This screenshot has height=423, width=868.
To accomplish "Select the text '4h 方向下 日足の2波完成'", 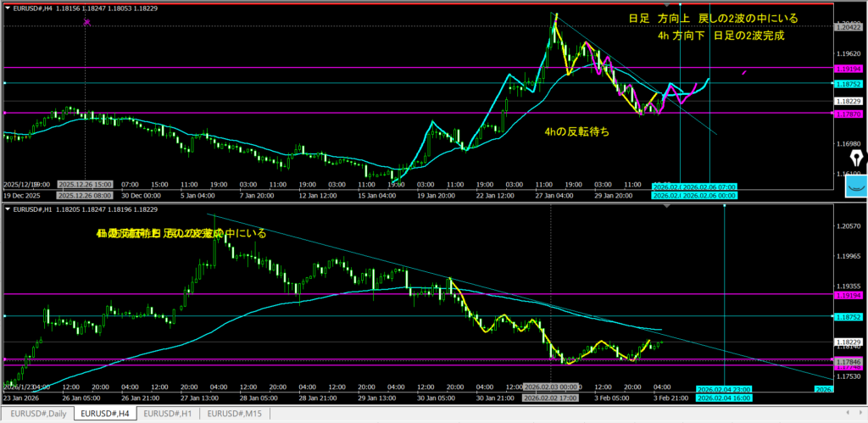I will coord(721,36).
